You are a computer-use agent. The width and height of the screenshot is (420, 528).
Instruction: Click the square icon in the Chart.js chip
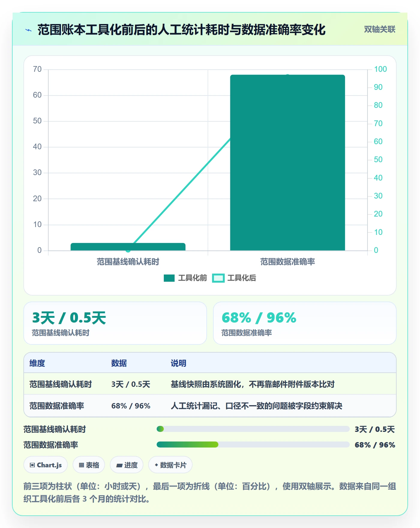click(x=32, y=465)
